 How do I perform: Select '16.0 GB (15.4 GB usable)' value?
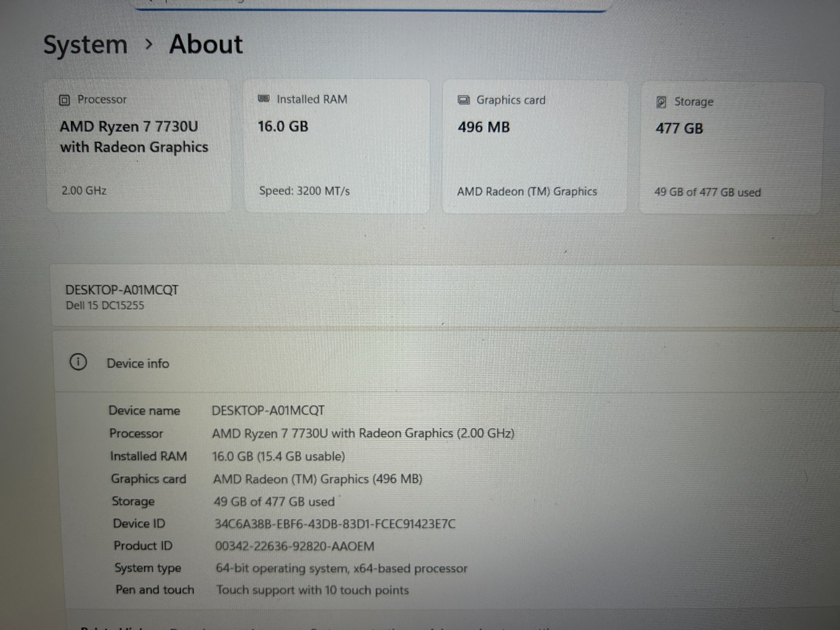point(279,456)
